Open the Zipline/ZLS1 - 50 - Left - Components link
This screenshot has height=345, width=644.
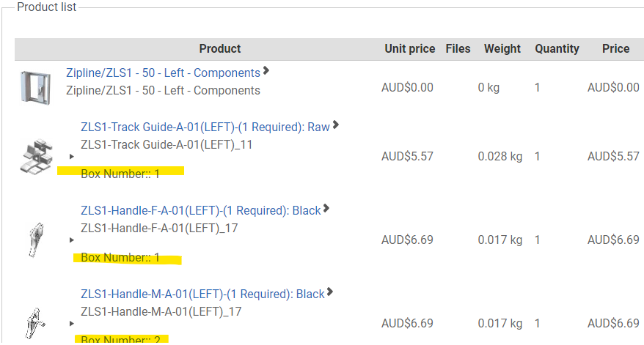pos(163,73)
